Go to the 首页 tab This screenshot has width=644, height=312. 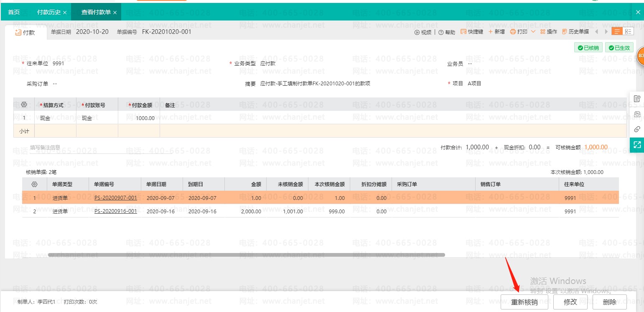click(x=14, y=12)
